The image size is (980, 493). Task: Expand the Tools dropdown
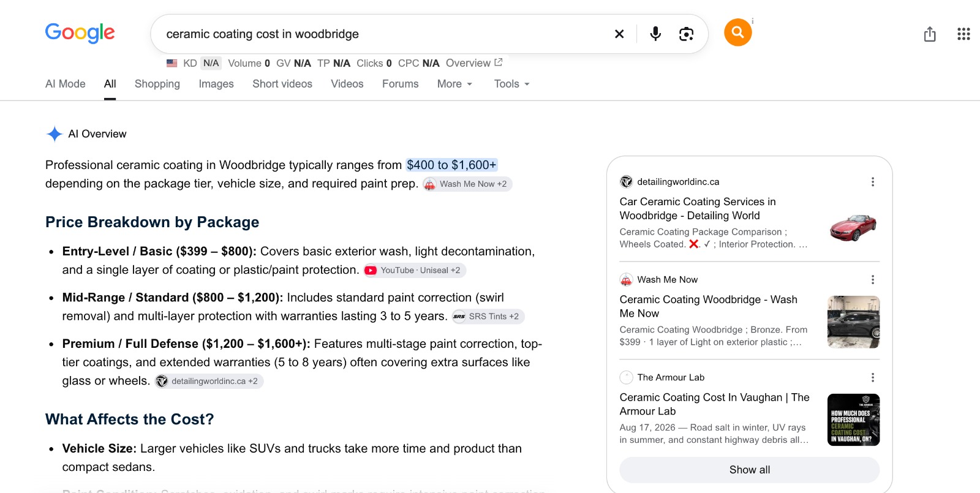(511, 84)
